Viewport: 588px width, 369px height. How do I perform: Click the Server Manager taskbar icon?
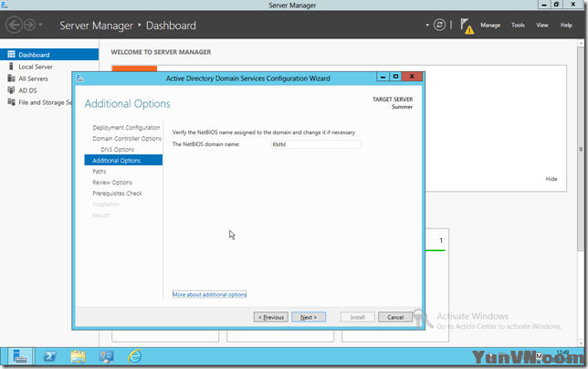click(x=19, y=356)
